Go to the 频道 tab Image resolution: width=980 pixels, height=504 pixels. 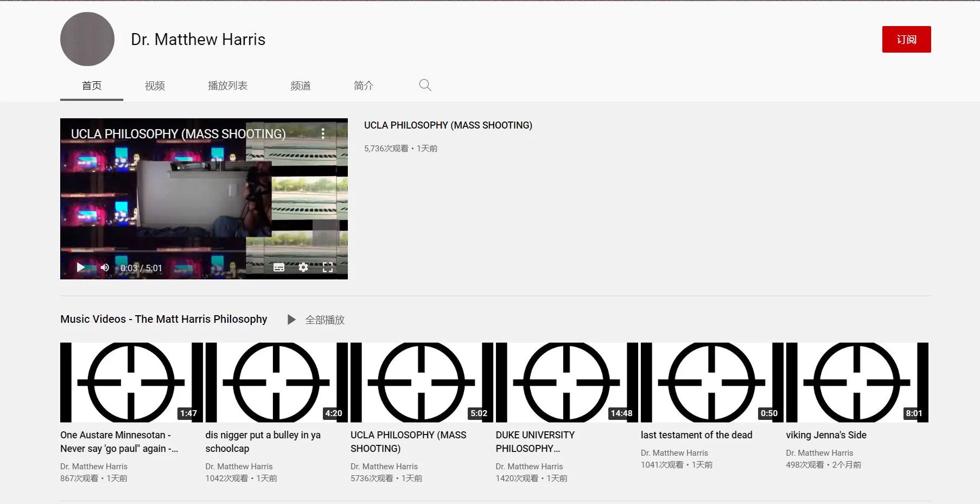tap(301, 86)
